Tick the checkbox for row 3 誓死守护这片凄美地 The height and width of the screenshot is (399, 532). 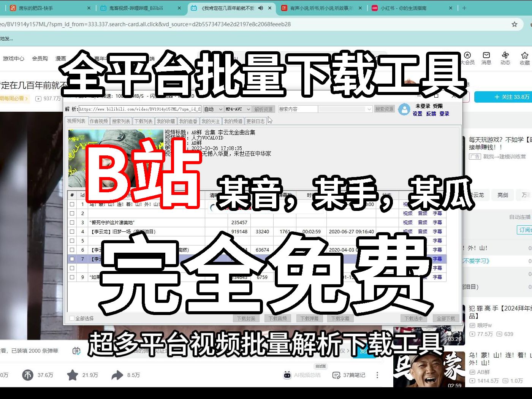tap(72, 222)
